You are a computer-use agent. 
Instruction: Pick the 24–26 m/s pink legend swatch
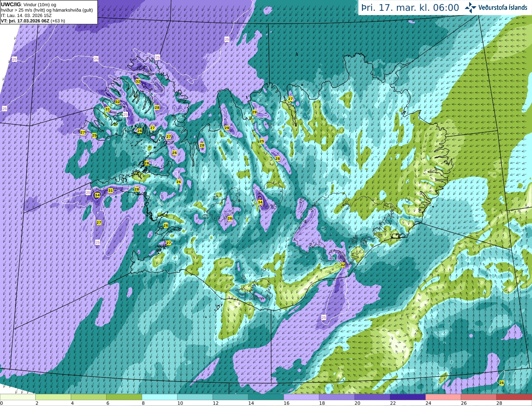pyautogui.click(x=443, y=397)
